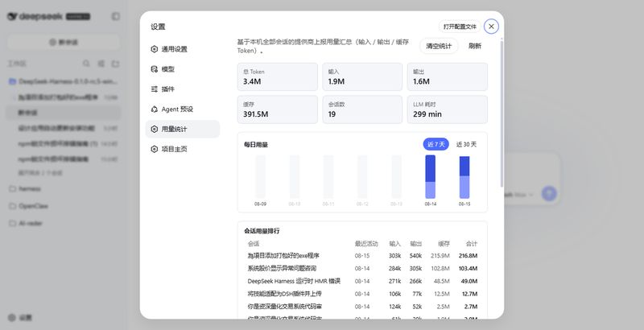Click the settings gear at sidebar bottom
This screenshot has height=330, width=644.
click(x=12, y=317)
